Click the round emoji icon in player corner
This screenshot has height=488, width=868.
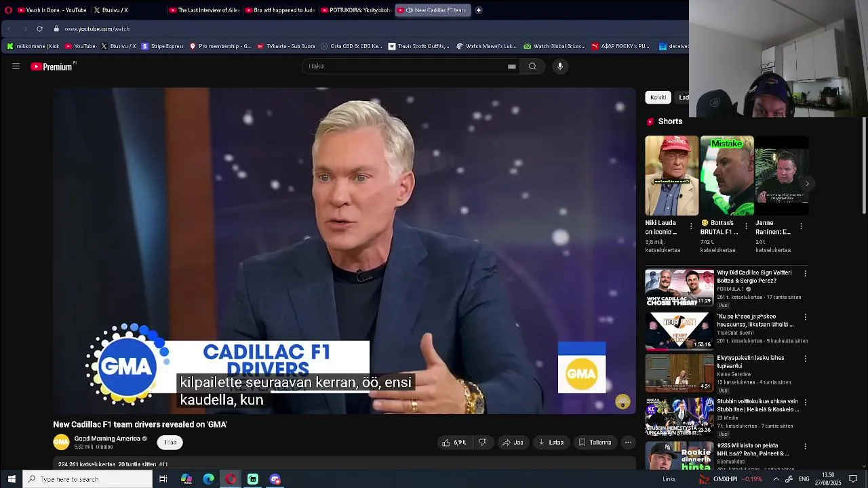click(x=623, y=402)
